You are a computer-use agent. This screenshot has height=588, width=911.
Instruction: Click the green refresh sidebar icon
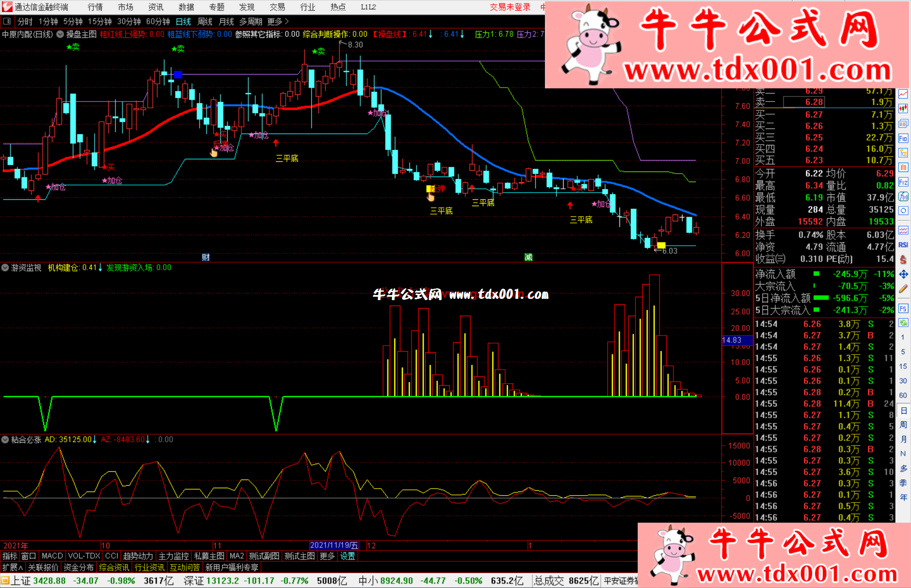click(903, 323)
